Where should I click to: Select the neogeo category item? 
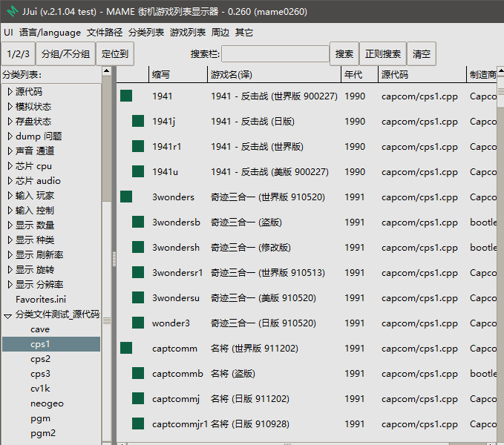[x=47, y=403]
